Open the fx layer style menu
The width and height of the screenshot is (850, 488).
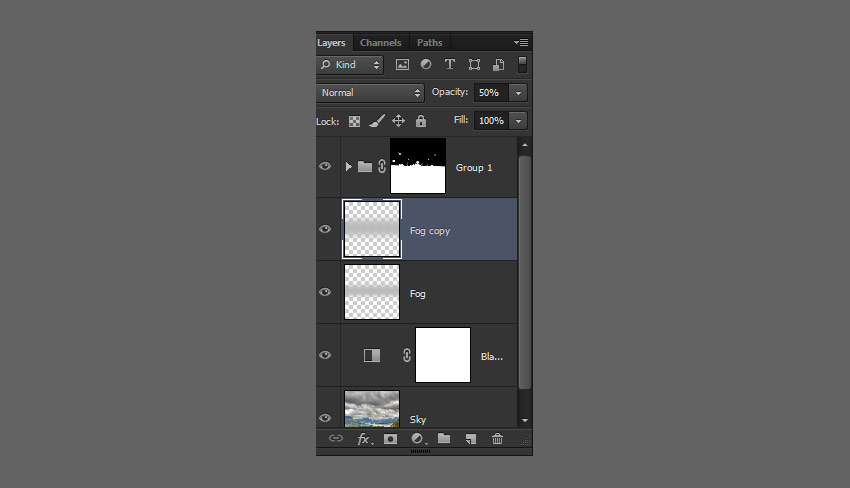point(365,439)
